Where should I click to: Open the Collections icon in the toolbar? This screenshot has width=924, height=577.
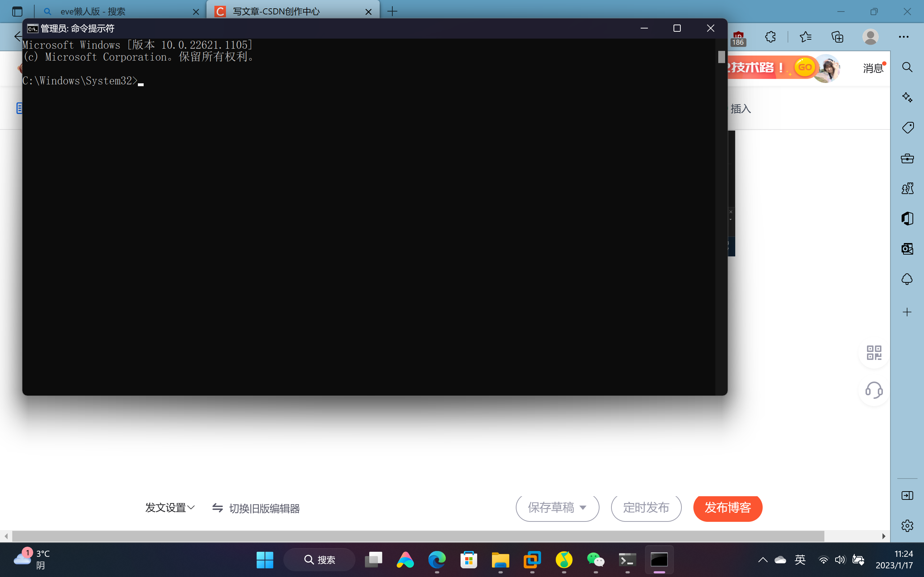(837, 37)
